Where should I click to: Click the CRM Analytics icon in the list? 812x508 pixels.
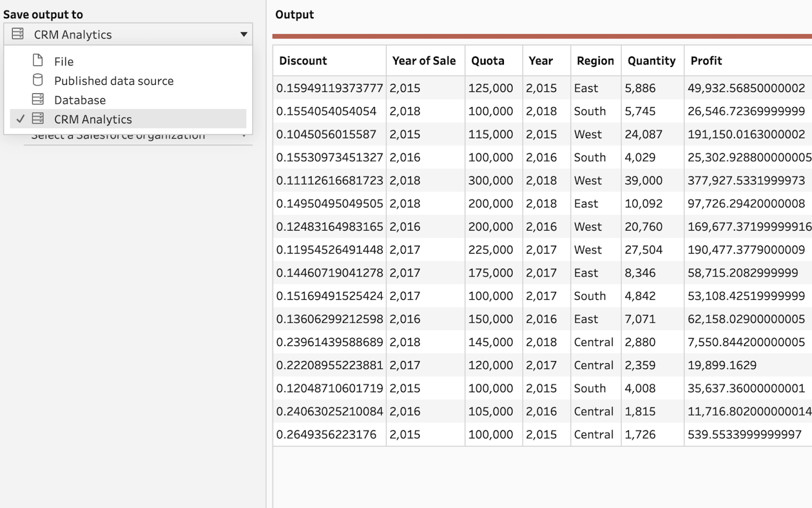tap(38, 118)
